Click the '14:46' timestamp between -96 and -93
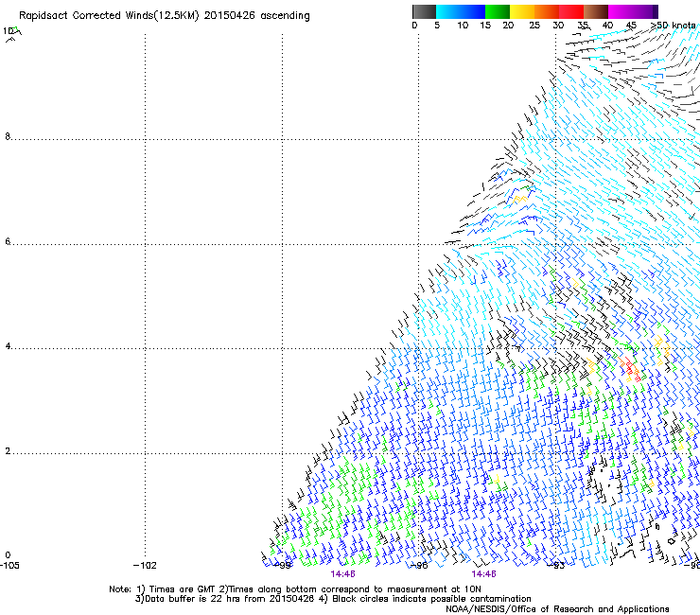 (x=483, y=574)
